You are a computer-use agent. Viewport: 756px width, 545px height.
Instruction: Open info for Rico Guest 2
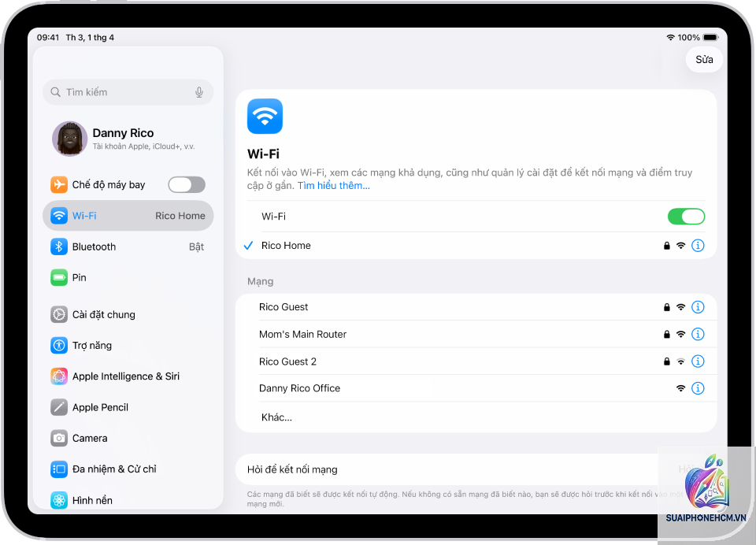(x=698, y=361)
